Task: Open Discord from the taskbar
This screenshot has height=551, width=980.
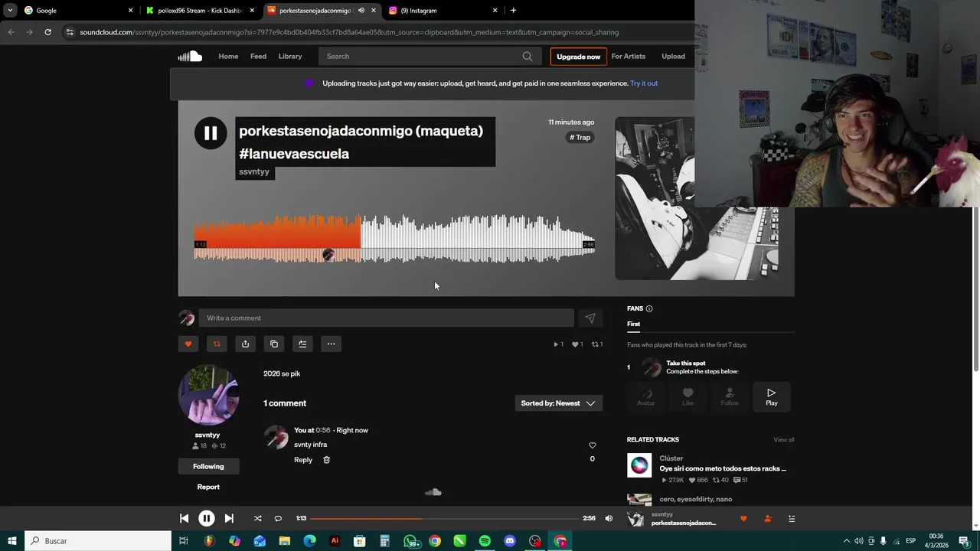Action: pos(510,541)
